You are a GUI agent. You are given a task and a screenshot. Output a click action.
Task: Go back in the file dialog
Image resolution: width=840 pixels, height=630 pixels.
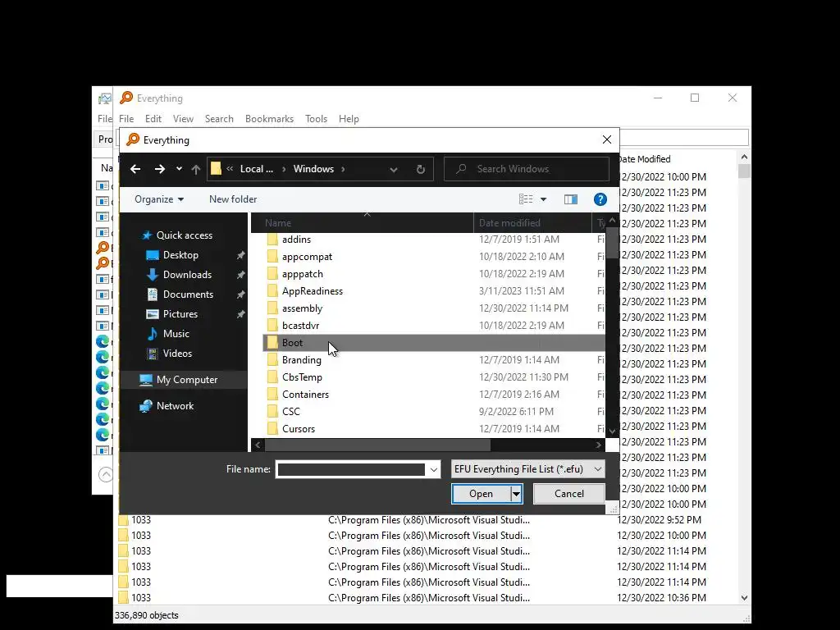(135, 169)
